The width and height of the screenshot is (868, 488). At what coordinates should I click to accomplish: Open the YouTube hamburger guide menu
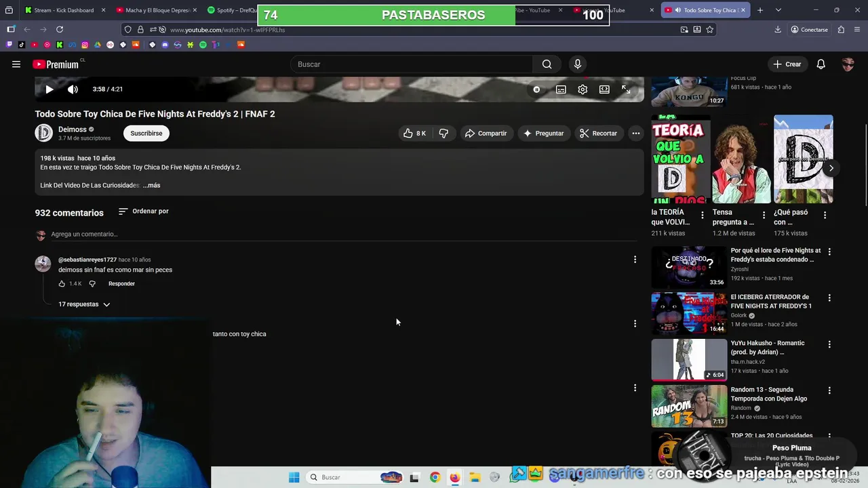(16, 64)
